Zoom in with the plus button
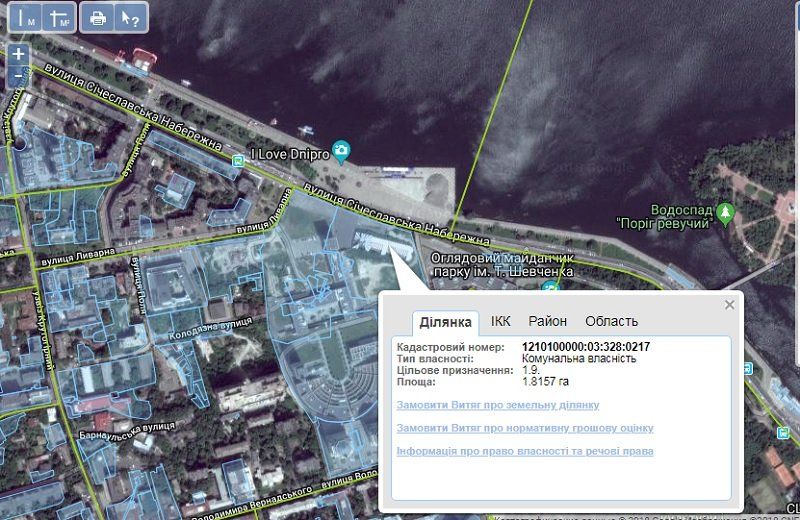Viewport: 800px width, 520px height. [x=19, y=54]
